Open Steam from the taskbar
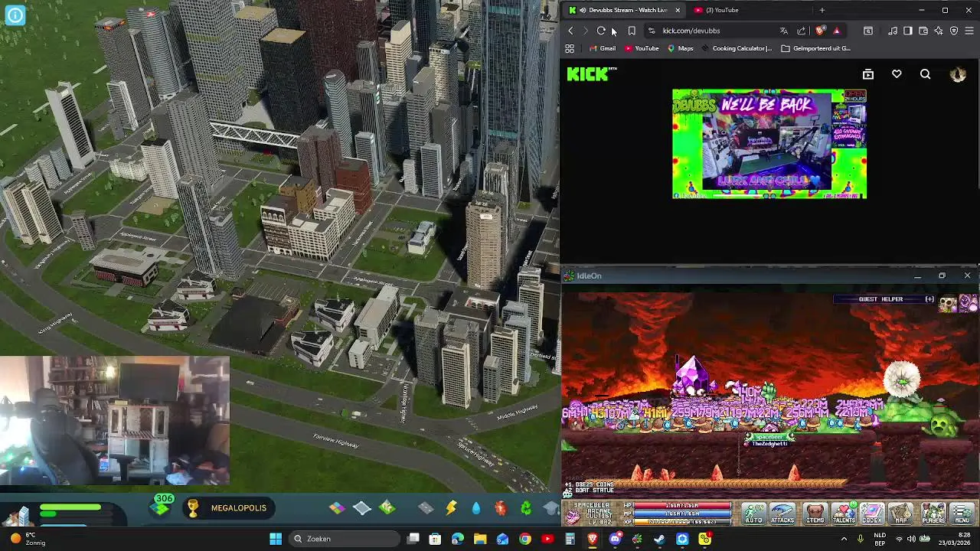980x551 pixels. tap(660, 539)
